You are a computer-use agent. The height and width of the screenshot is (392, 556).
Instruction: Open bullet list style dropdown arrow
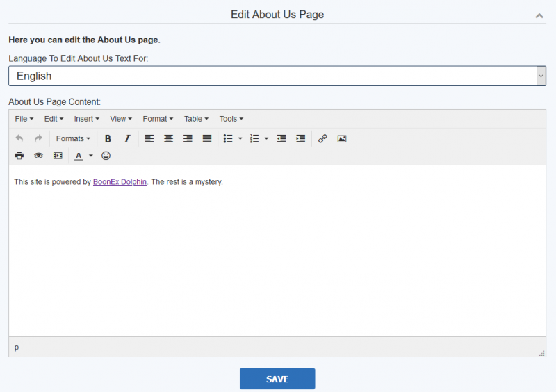pyautogui.click(x=240, y=139)
